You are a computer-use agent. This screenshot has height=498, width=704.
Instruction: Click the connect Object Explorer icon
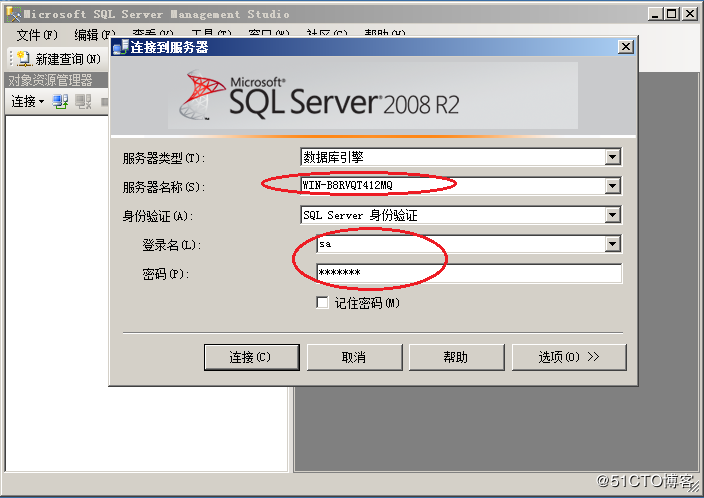(60, 101)
